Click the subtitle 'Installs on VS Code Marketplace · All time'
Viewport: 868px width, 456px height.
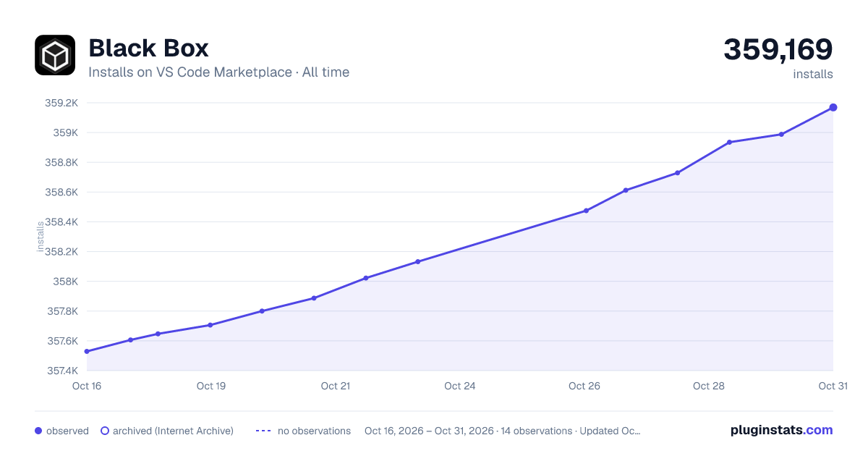coord(218,72)
